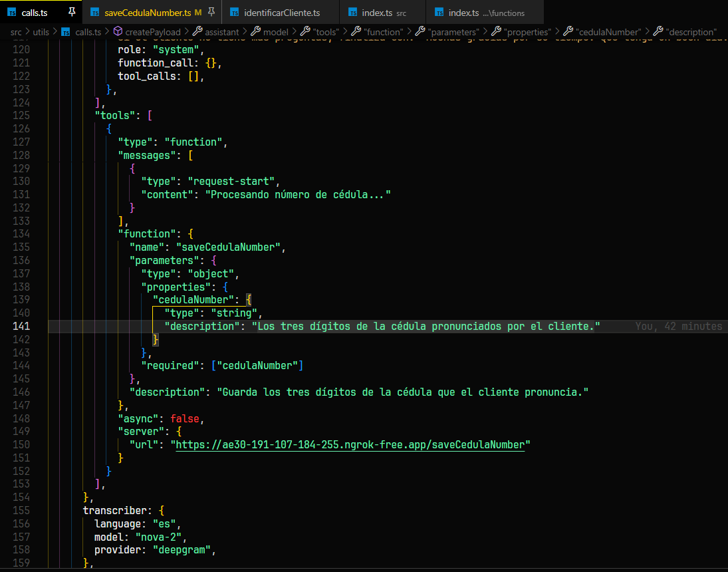Viewport: 728px width, 572px height.
Task: Click the wrench icon beside "function" breadcrumb
Action: pos(356,32)
